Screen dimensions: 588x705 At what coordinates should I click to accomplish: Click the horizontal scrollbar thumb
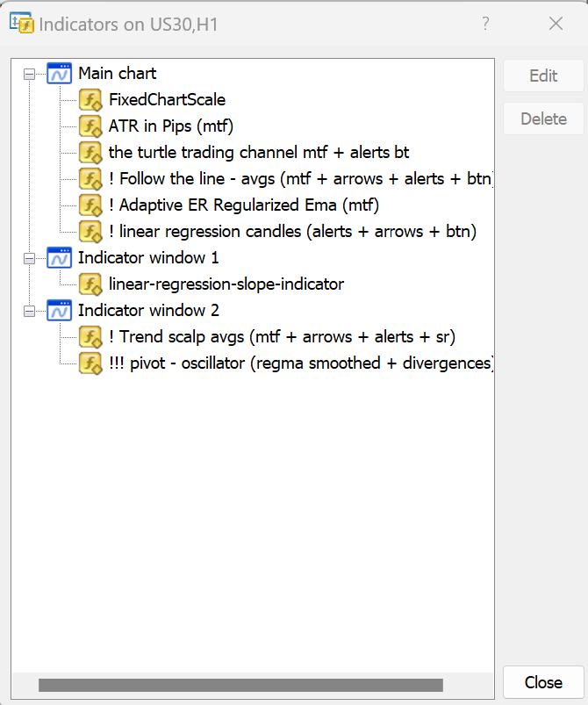(240, 685)
